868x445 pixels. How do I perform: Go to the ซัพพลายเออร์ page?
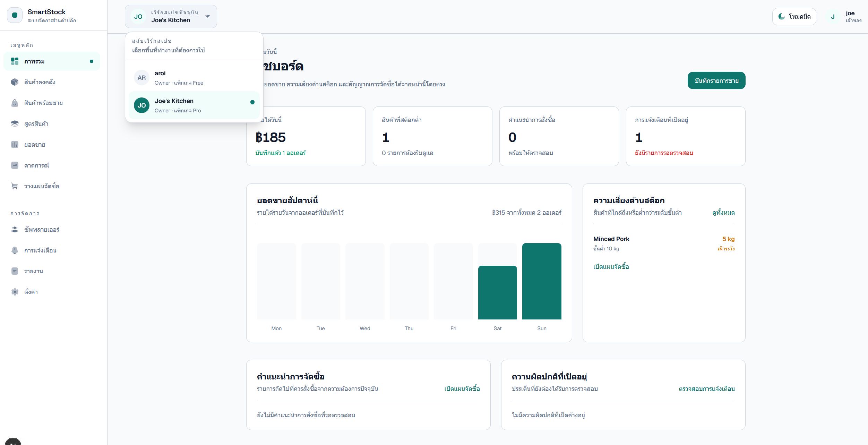coord(42,230)
